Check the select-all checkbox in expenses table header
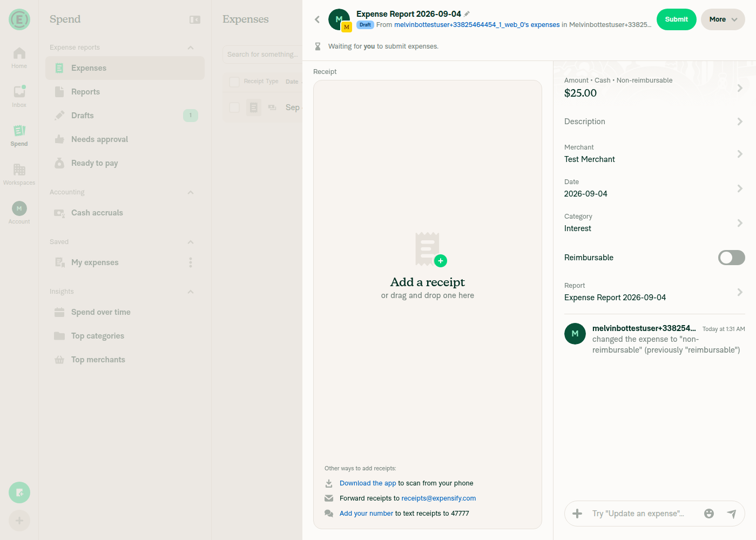This screenshot has height=540, width=756. [234, 82]
